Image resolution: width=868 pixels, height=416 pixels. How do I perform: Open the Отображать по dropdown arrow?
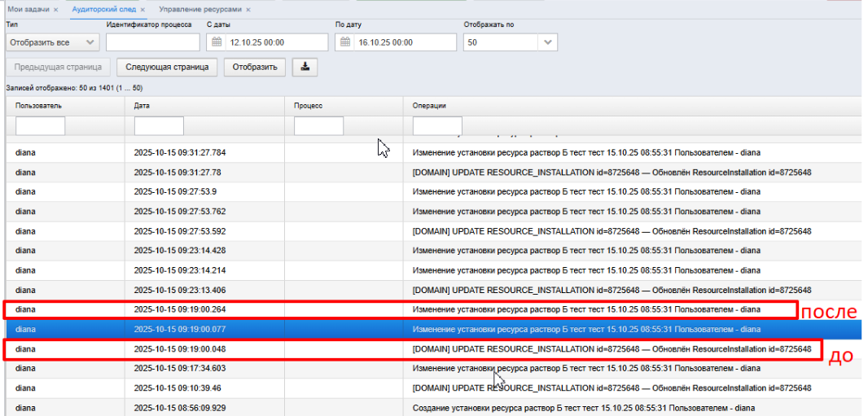[547, 42]
